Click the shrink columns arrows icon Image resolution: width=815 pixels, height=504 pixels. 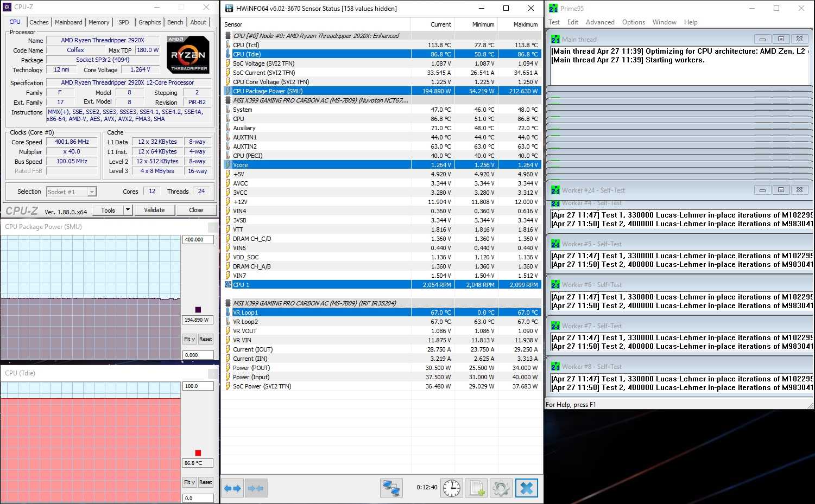pos(256,488)
